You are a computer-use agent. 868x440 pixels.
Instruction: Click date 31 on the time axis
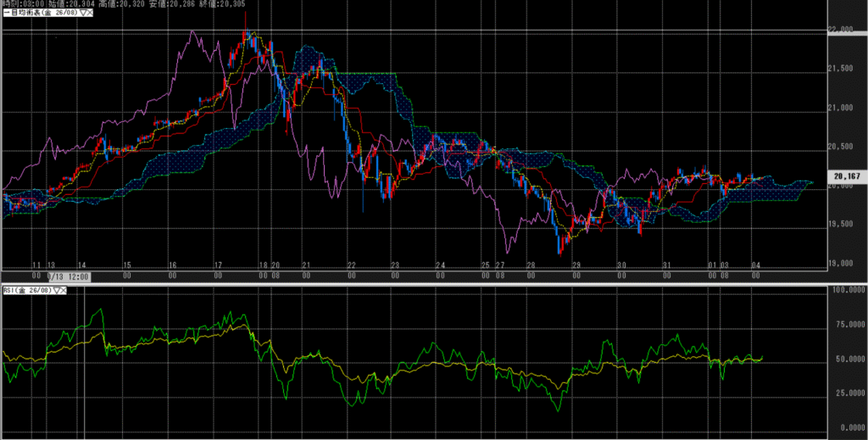[x=666, y=265]
